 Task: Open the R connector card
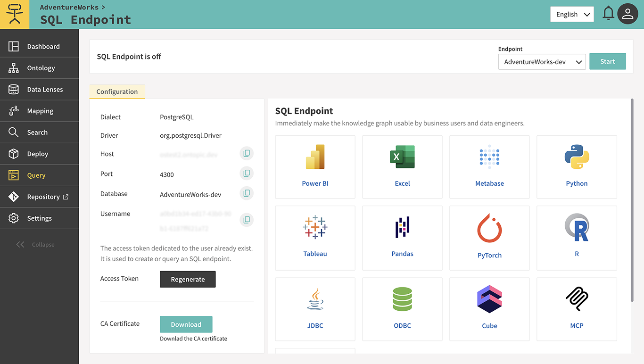click(x=577, y=238)
